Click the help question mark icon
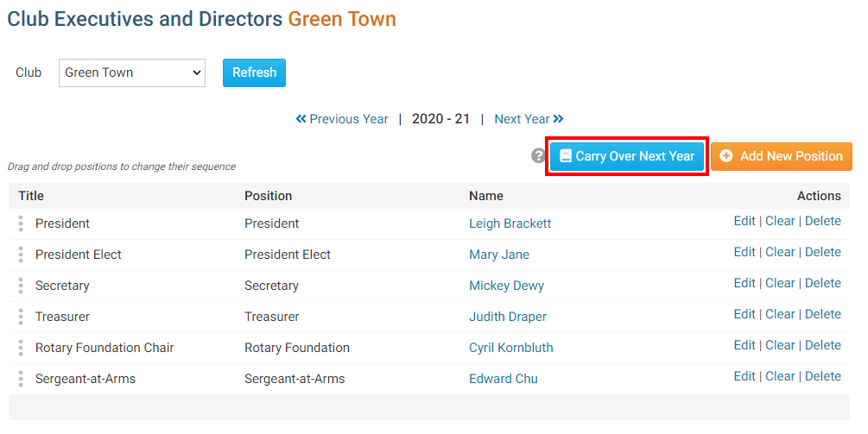This screenshot has height=434, width=868. [538, 156]
